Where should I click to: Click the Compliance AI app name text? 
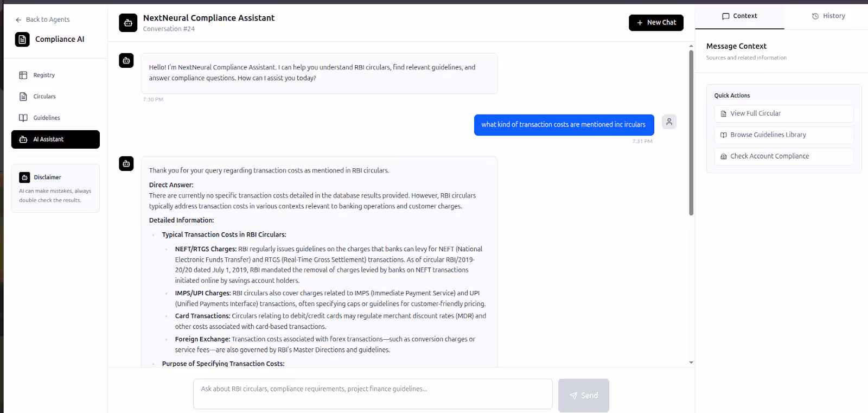[x=60, y=40]
